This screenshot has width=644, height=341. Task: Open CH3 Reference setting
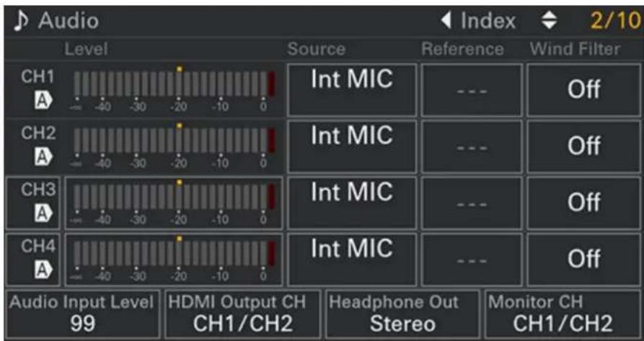[472, 203]
